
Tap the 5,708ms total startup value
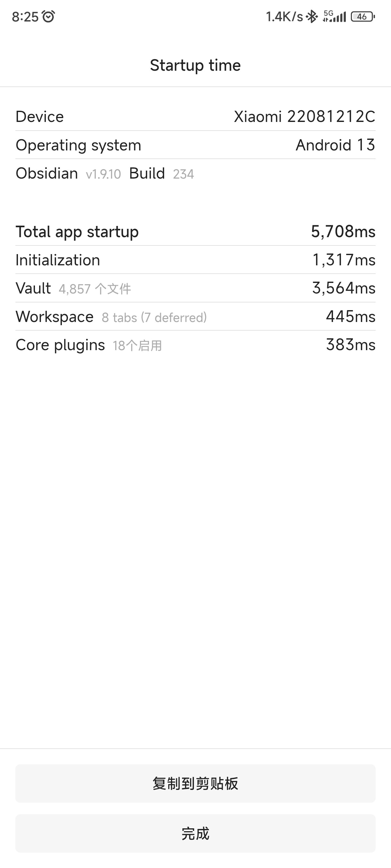point(343,232)
